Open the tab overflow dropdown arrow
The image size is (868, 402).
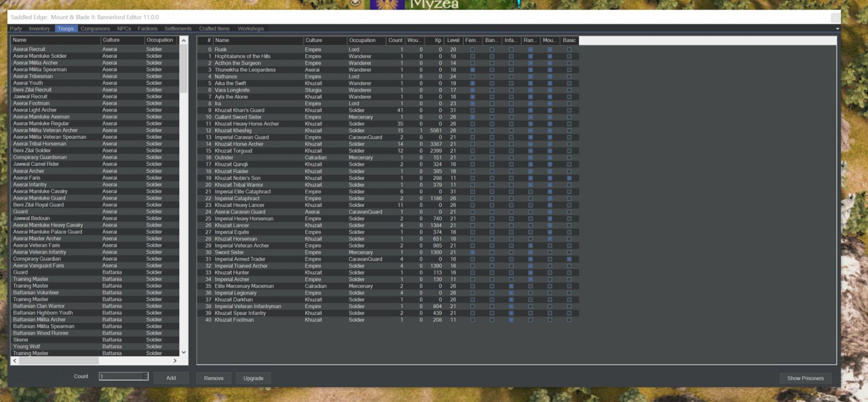(x=837, y=29)
